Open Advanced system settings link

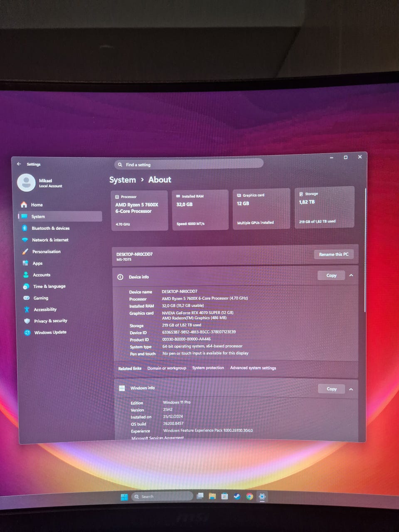click(x=253, y=368)
